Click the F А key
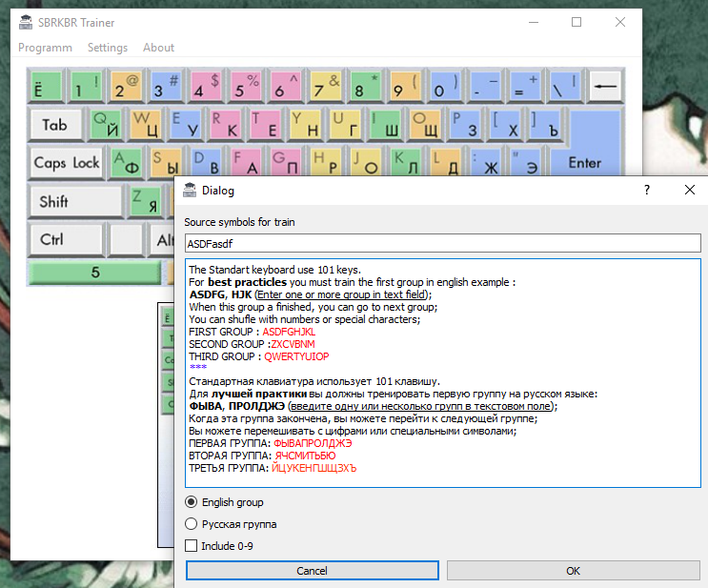The height and width of the screenshot is (588, 708). click(x=246, y=162)
